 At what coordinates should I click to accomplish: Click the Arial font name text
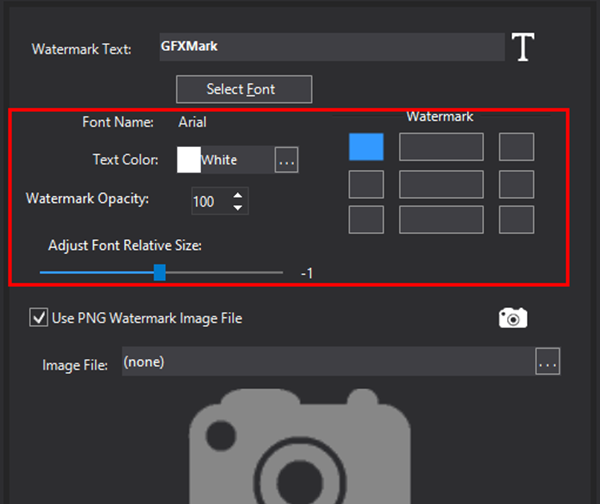[x=192, y=122]
